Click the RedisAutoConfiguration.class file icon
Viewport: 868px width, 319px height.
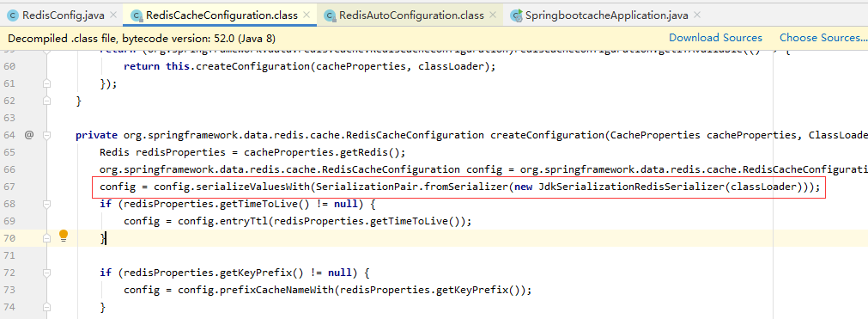(x=330, y=15)
